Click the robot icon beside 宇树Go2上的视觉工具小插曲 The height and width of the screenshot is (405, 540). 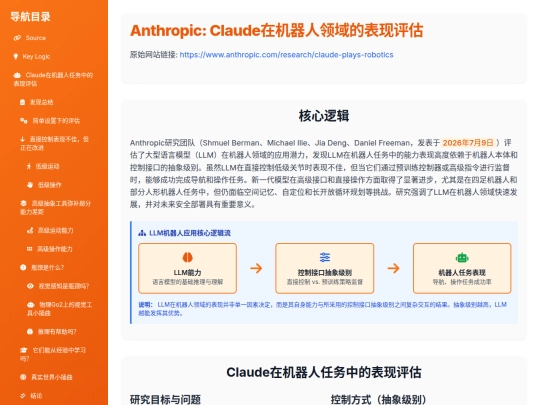(x=31, y=305)
